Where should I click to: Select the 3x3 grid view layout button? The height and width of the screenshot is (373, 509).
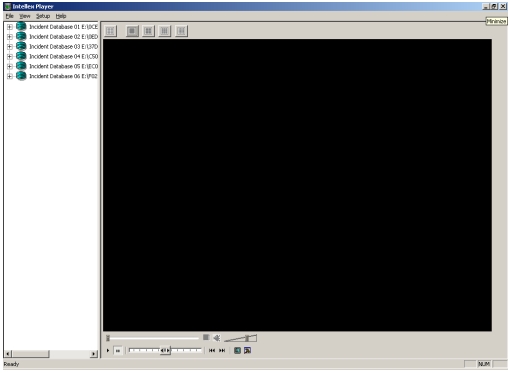[x=165, y=31]
